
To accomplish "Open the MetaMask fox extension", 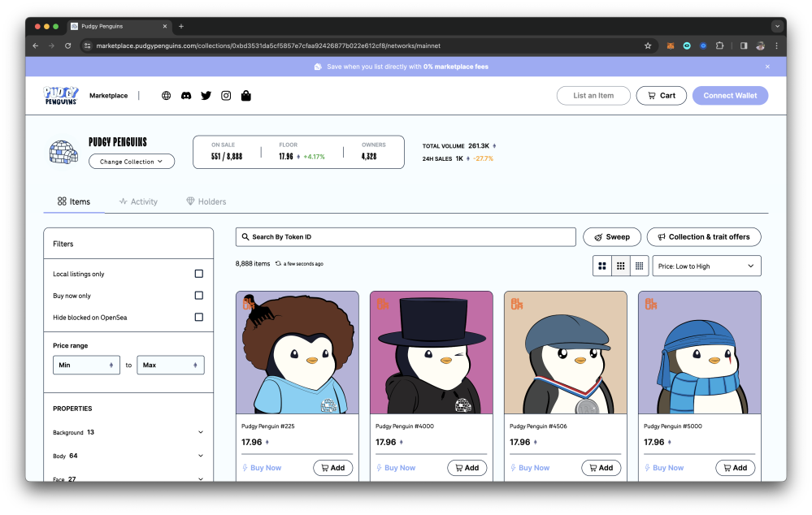I will 670,45.
